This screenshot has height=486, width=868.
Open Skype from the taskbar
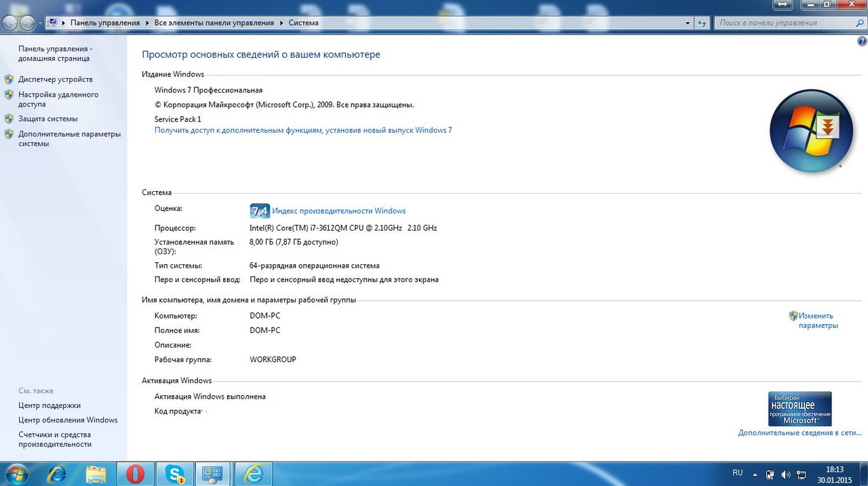tap(174, 474)
